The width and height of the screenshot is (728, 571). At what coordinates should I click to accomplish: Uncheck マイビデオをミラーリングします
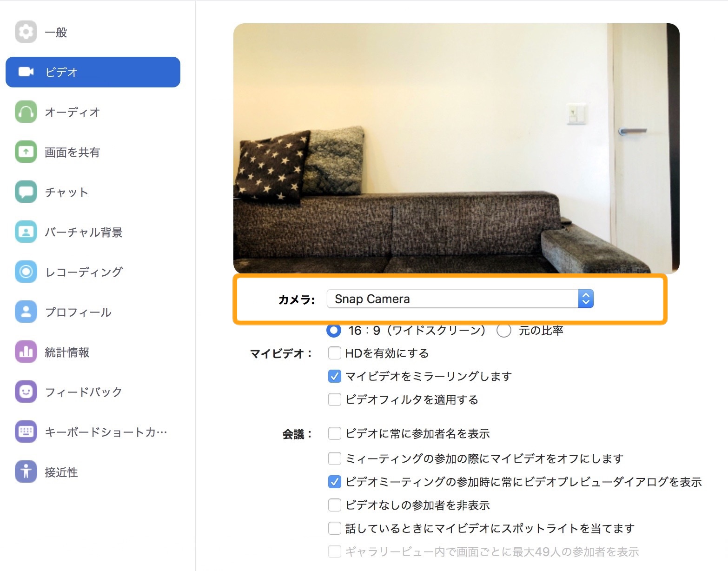coord(335,376)
